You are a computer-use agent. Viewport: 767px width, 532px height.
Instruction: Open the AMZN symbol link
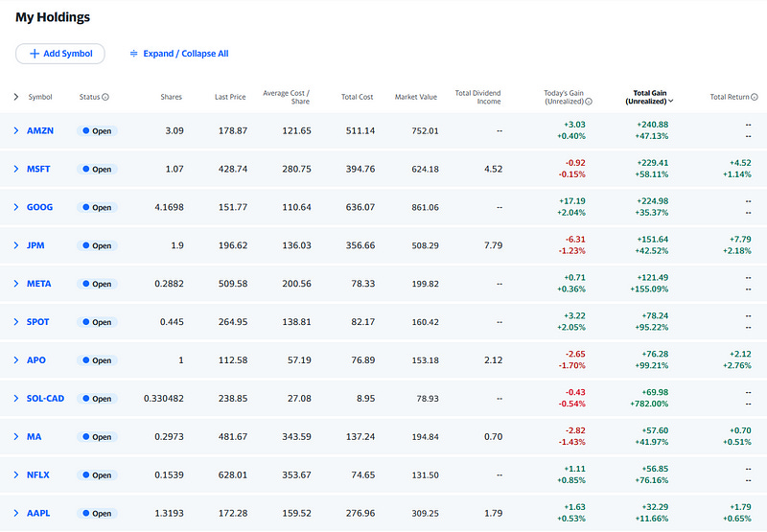coord(40,130)
